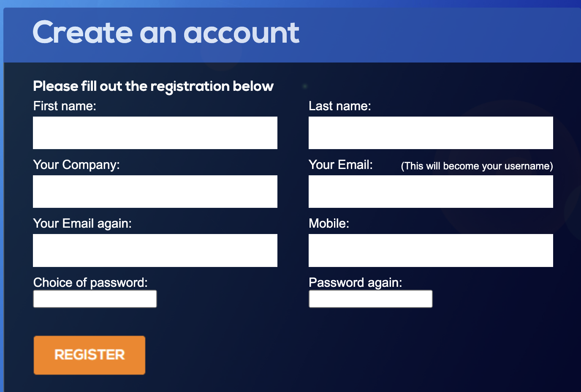
Task: Focus the Your Email again field
Action: [x=155, y=250]
